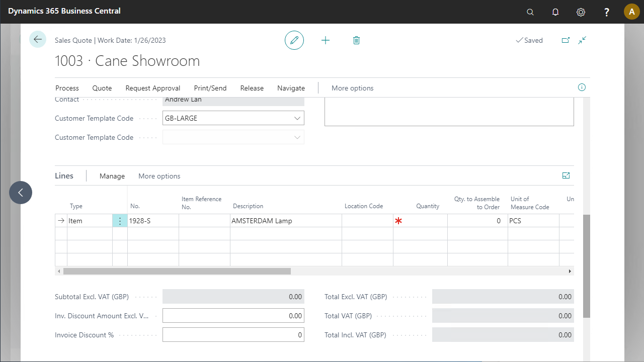Click the Description column header
The width and height of the screenshot is (644, 362).
(x=248, y=206)
